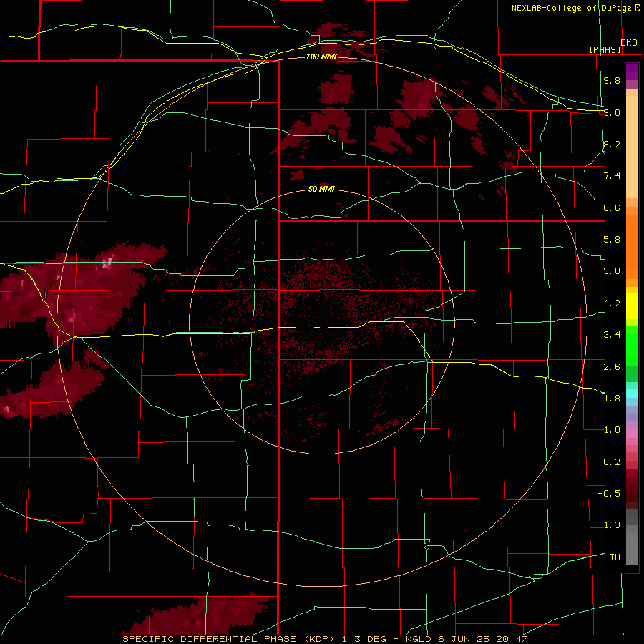
Task: Click the DKD label above the color scale
Action: point(629,43)
